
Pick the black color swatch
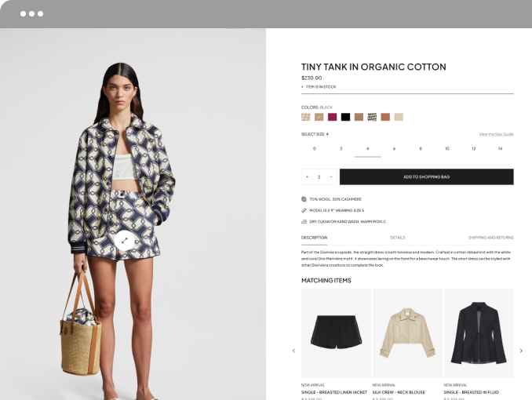click(x=345, y=117)
